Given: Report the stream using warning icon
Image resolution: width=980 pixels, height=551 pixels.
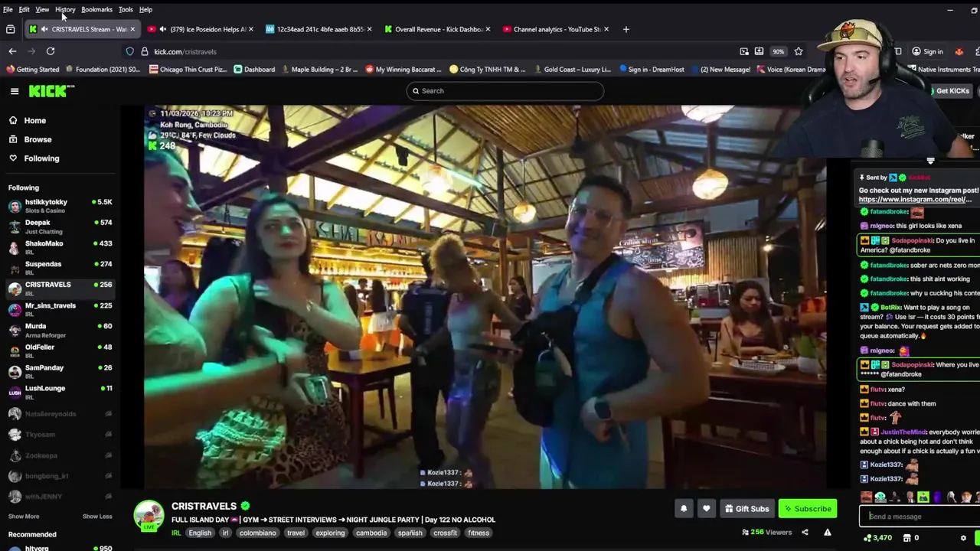Looking at the screenshot, I should pos(828,533).
